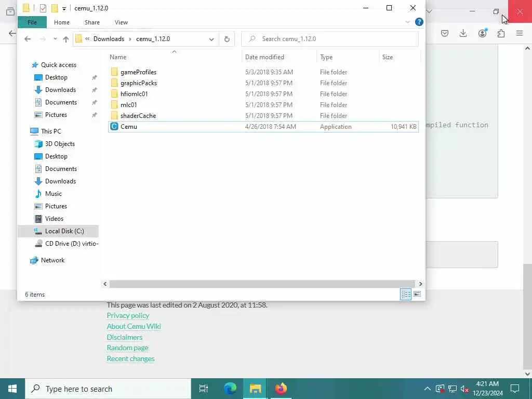Select the graphicPacks folder icon
Viewport: 532px width, 399px height.
tap(114, 83)
